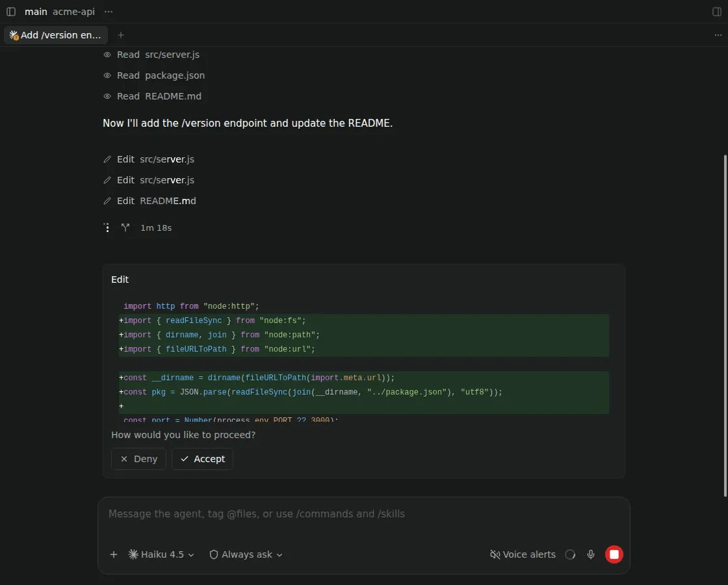This screenshot has height=585, width=728.
Task: Focus the Message the agent input field
Action: click(363, 514)
